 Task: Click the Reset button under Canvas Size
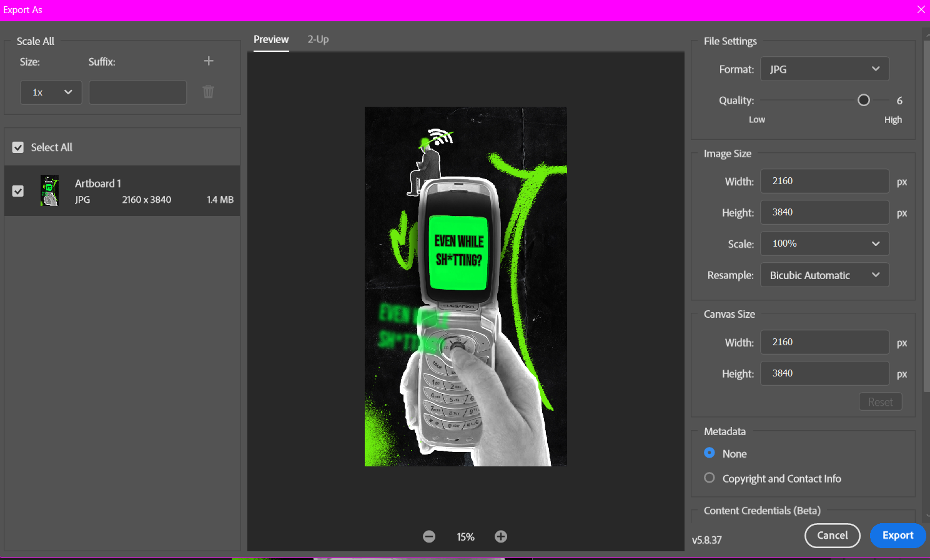tap(880, 401)
